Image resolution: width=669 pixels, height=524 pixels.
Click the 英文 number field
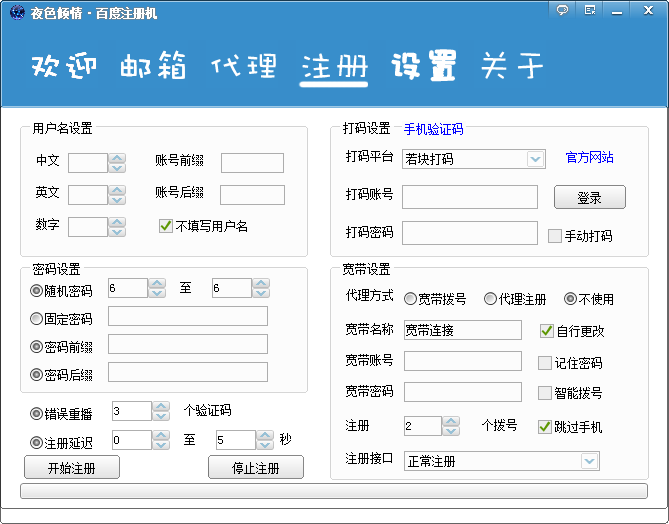(x=88, y=195)
